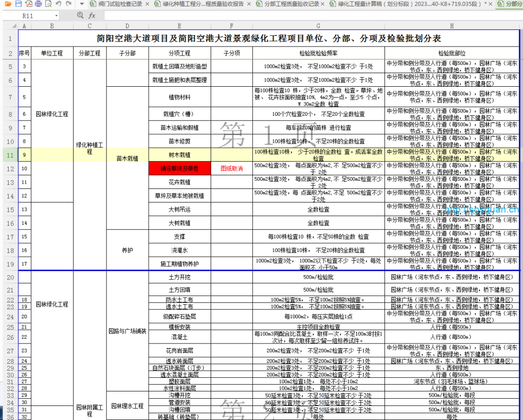Select the 施工期植物养护 cell
The width and height of the screenshot is (523, 420).
[180, 264]
